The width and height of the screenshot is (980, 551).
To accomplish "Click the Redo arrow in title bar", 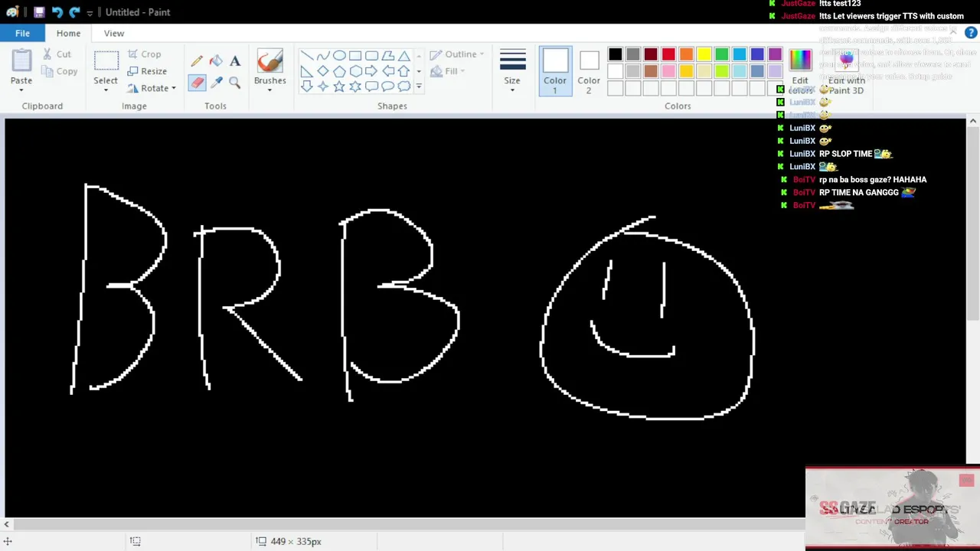I will [74, 12].
